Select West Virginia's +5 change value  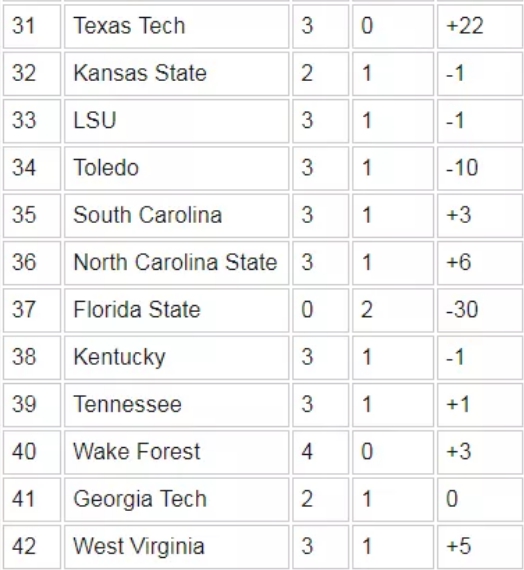[459, 546]
